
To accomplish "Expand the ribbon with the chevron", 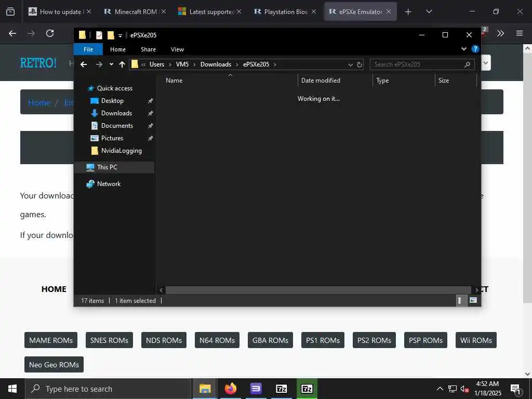I will (464, 49).
